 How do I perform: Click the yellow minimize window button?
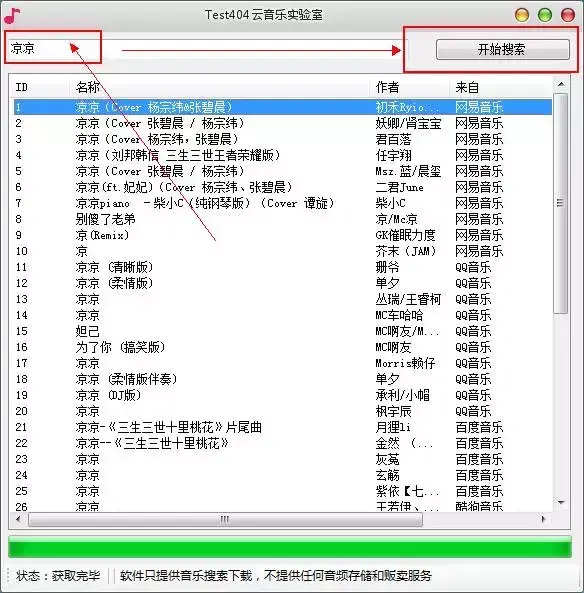pyautogui.click(x=522, y=15)
